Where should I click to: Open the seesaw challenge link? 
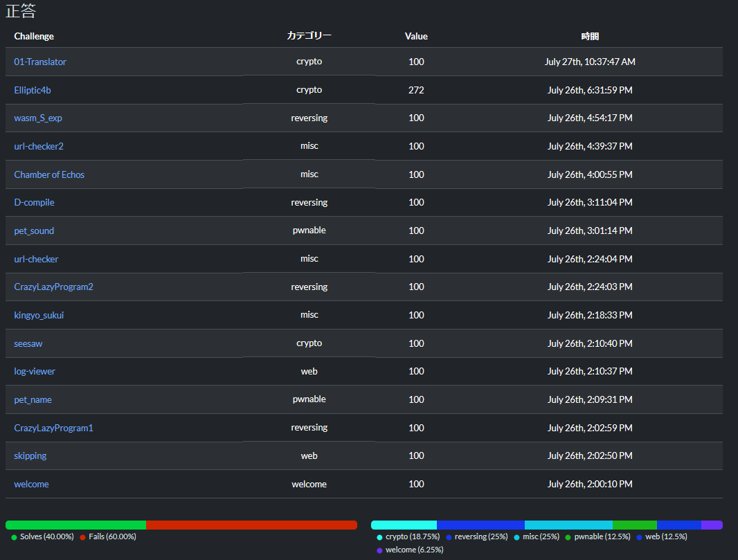click(28, 343)
